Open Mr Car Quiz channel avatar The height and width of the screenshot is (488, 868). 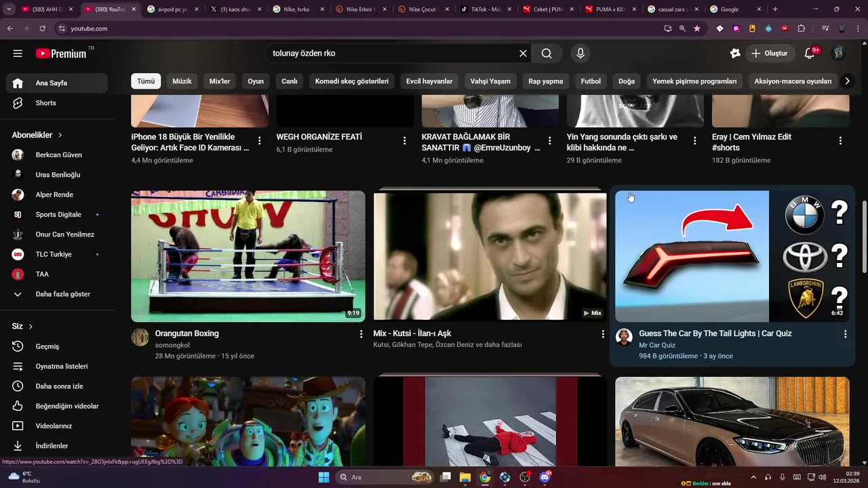coord(624,337)
